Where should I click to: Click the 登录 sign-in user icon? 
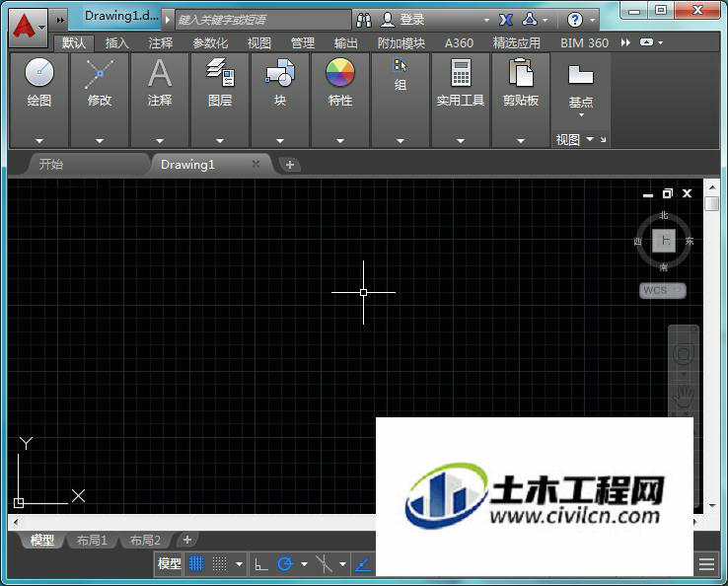pyautogui.click(x=388, y=20)
